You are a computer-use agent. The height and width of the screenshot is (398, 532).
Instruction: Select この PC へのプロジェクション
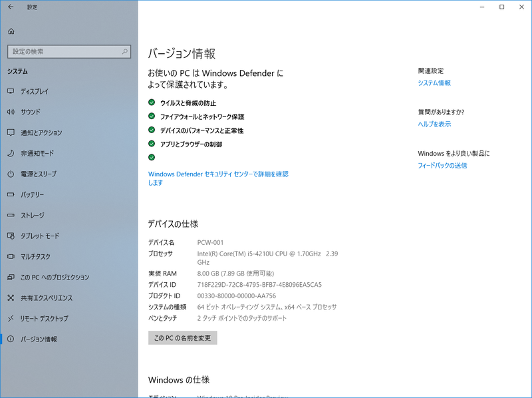(x=69, y=277)
